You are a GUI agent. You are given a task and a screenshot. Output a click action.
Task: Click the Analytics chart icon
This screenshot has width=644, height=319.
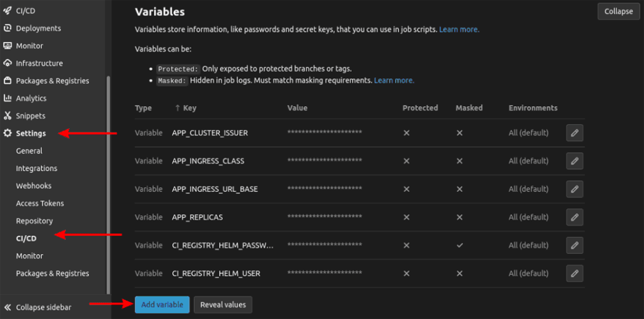point(8,99)
